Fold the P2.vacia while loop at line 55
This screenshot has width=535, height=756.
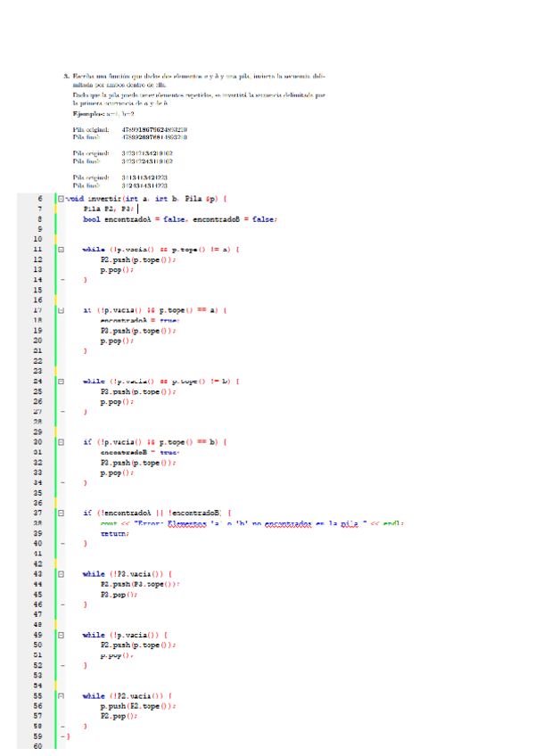(x=60, y=695)
